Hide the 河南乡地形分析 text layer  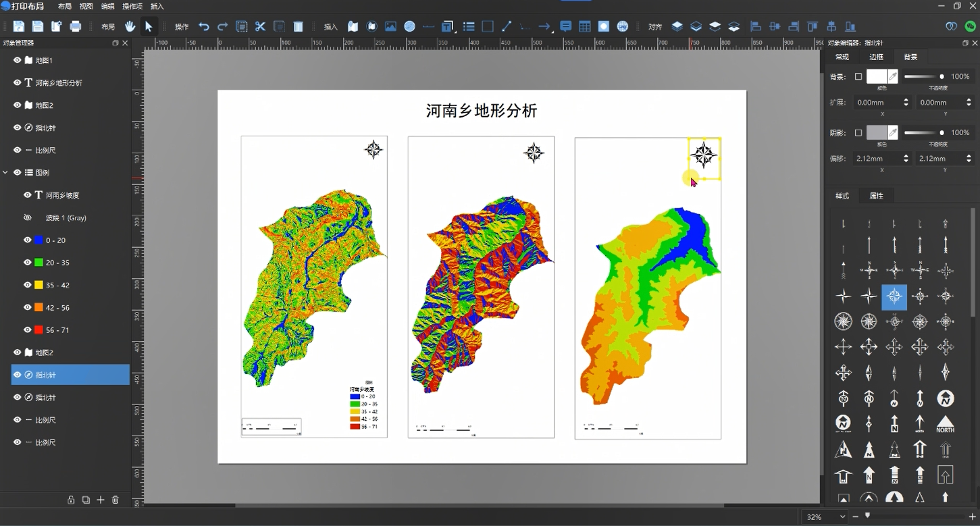pos(18,82)
